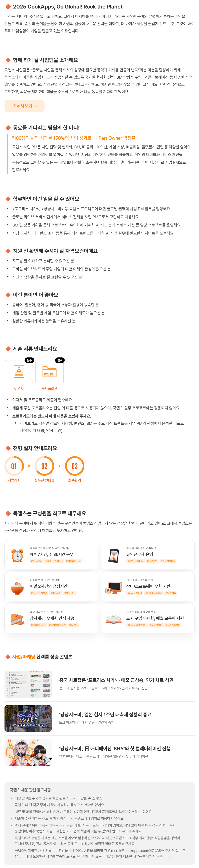Viewport: 199px width, 868px height.
Task: Click the monitor icon in 장비/소프트웨어 card
Action: (x=114, y=587)
